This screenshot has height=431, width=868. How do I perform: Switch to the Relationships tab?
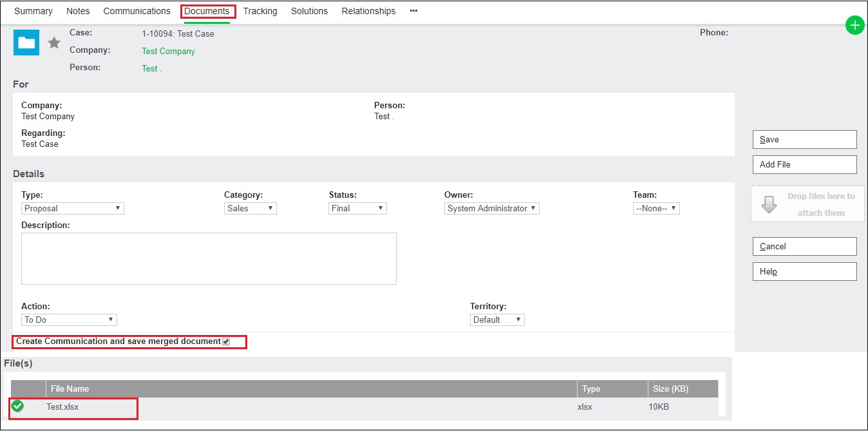tap(368, 11)
